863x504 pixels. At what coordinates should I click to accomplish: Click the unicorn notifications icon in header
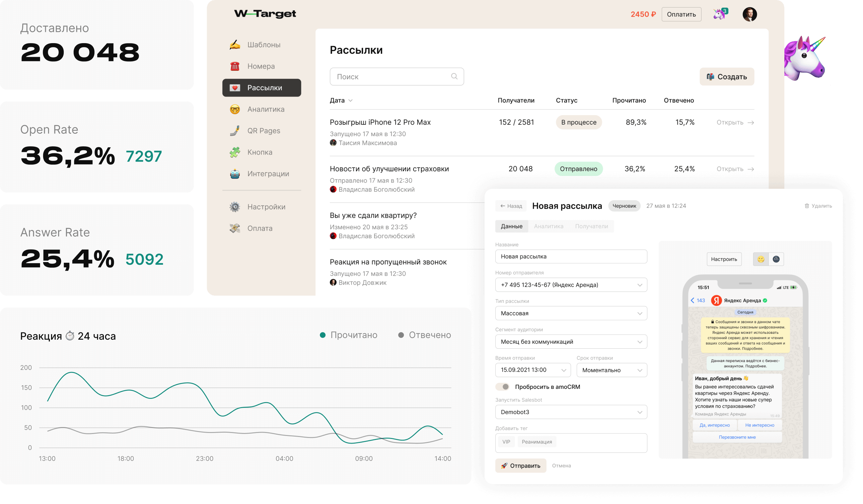point(720,14)
